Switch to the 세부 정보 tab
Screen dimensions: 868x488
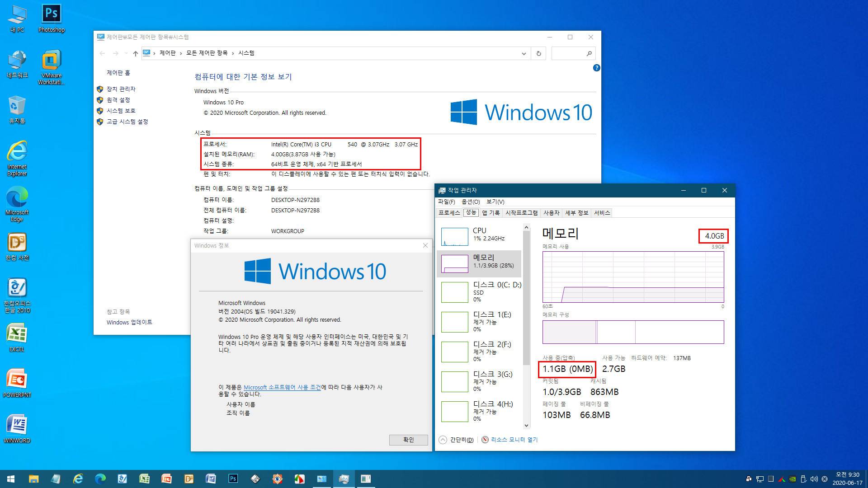pos(576,213)
